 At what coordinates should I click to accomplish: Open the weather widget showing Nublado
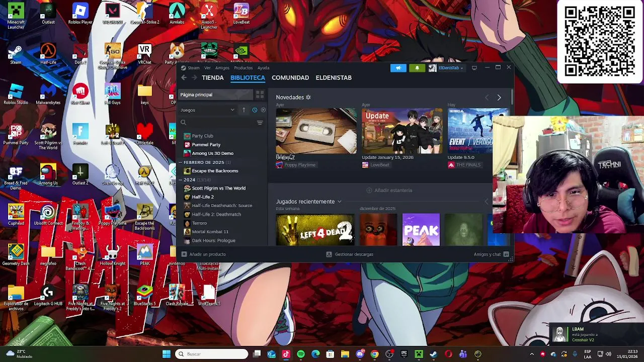click(x=19, y=354)
